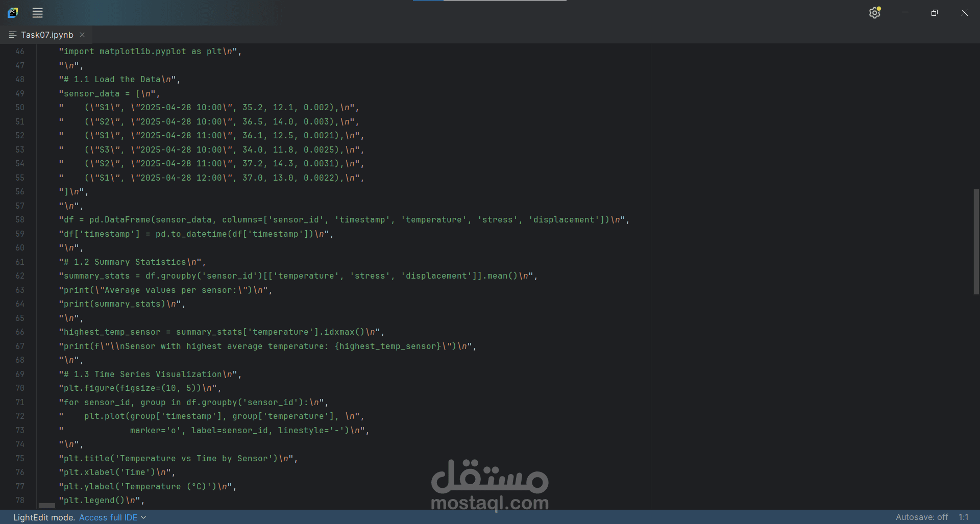Click the plt.title('Temperature vs Time by Sensor') line
980x524 pixels.
[178, 459]
